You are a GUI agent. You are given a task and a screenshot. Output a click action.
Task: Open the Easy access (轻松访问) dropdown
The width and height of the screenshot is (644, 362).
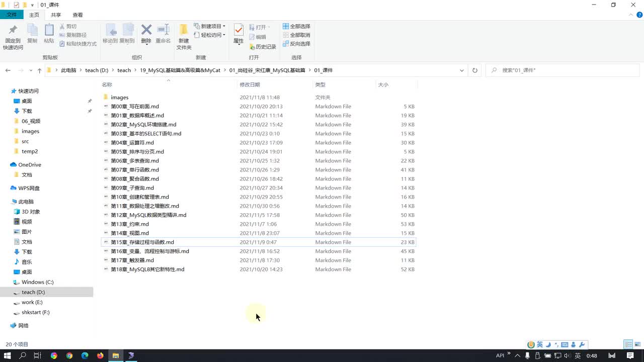coord(210,35)
